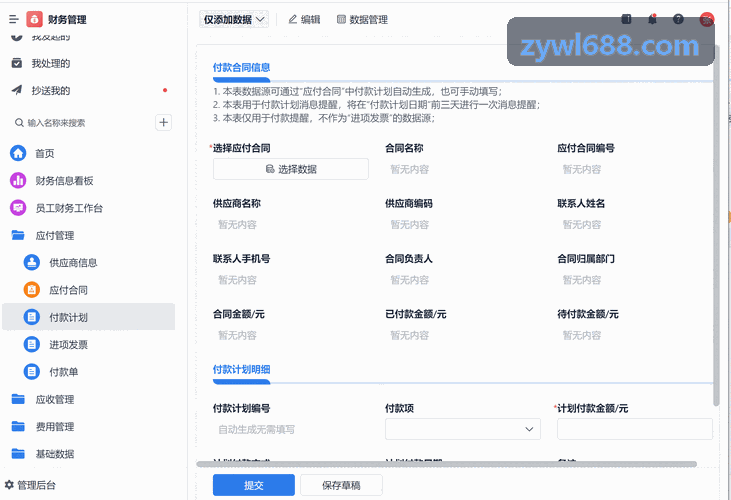Open the 财务信息看板 chart icon
731x500 pixels.
[18, 180]
